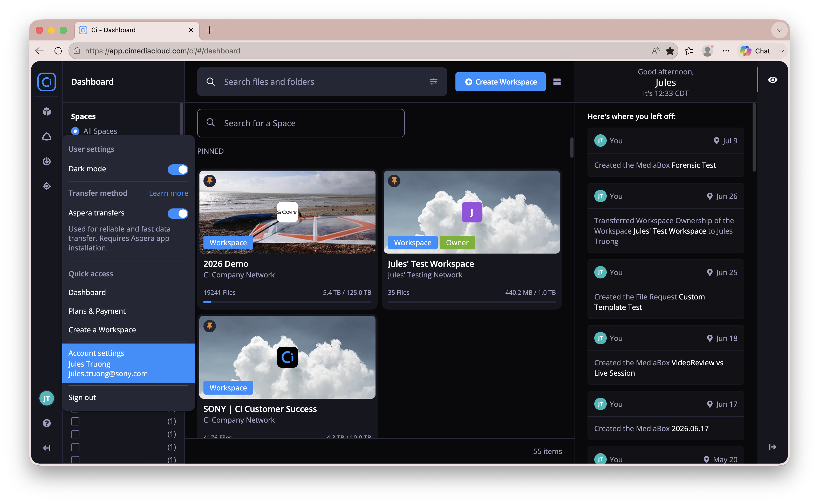The image size is (819, 504).
Task: Click the 2026 Demo storage usage bar
Action: 287,302
